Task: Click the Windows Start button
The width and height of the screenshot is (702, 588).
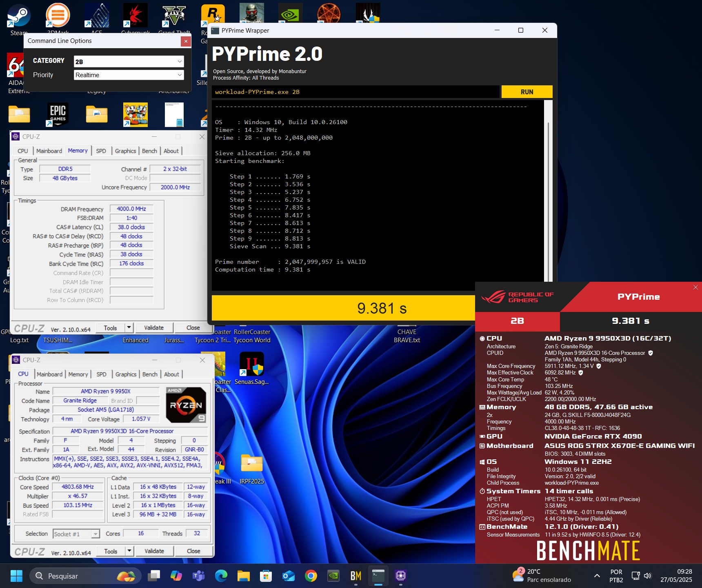Action: 16,576
